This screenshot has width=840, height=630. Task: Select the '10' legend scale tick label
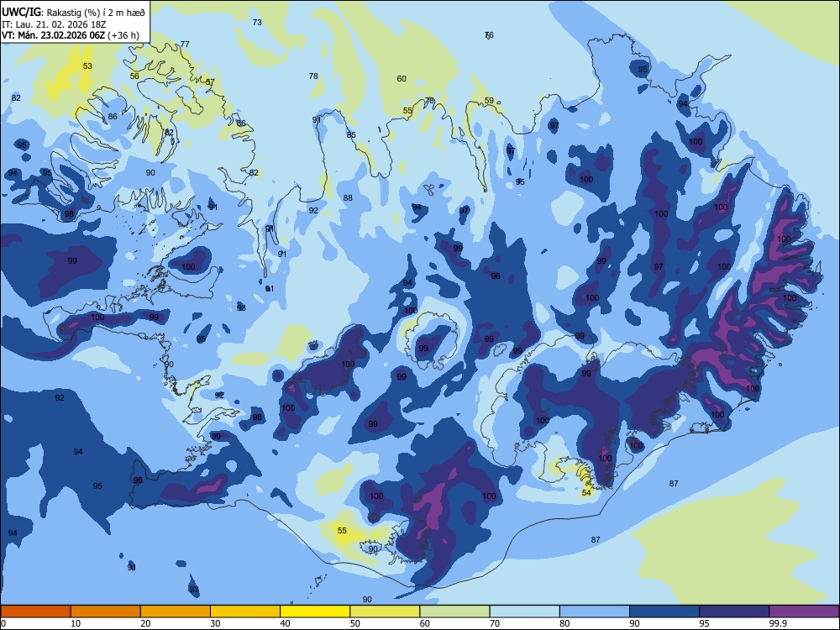click(76, 623)
